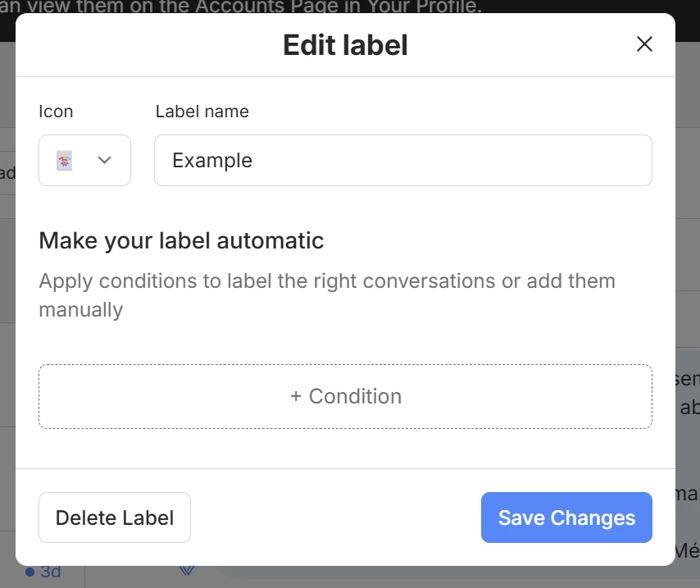Click the joker card emoji icon
The width and height of the screenshot is (700, 588).
click(x=64, y=161)
